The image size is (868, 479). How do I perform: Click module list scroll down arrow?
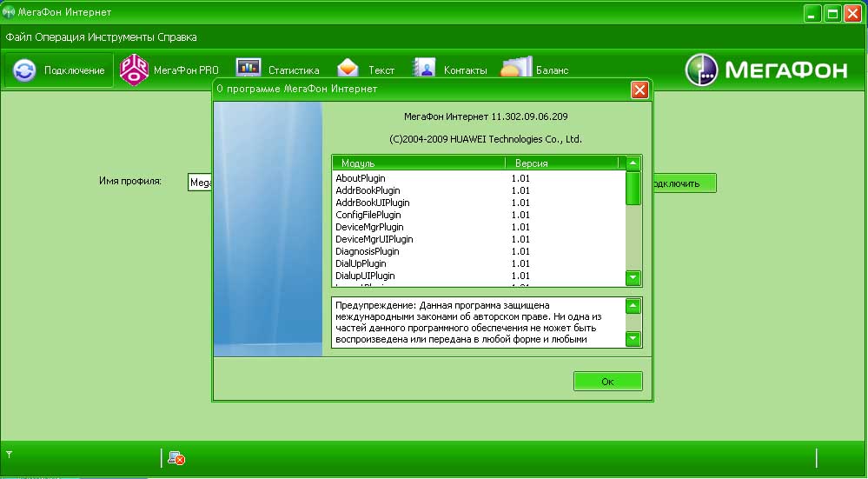633,278
